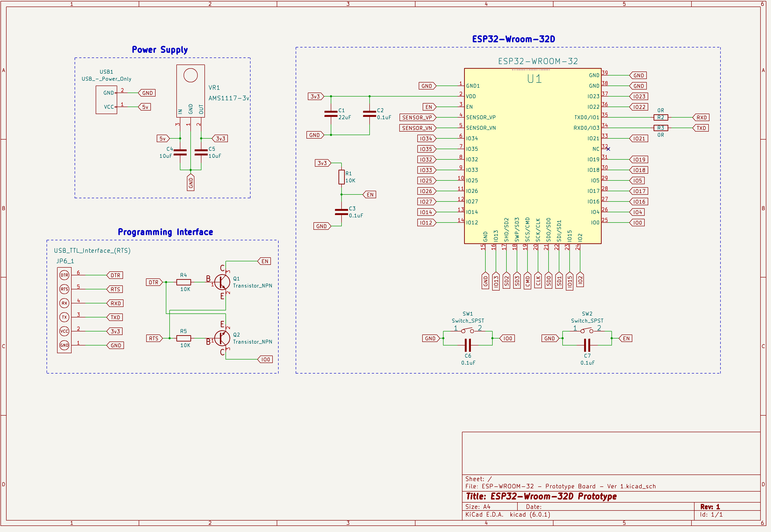Click the C1 22uF capacitor symbol
Viewport: 771px width, 532px height.
click(331, 114)
